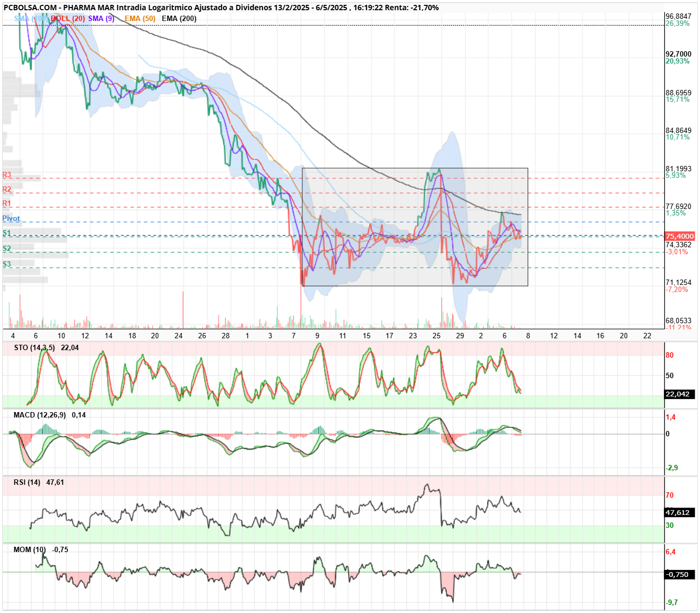Click the 77,6920 price axis value

pos(678,206)
